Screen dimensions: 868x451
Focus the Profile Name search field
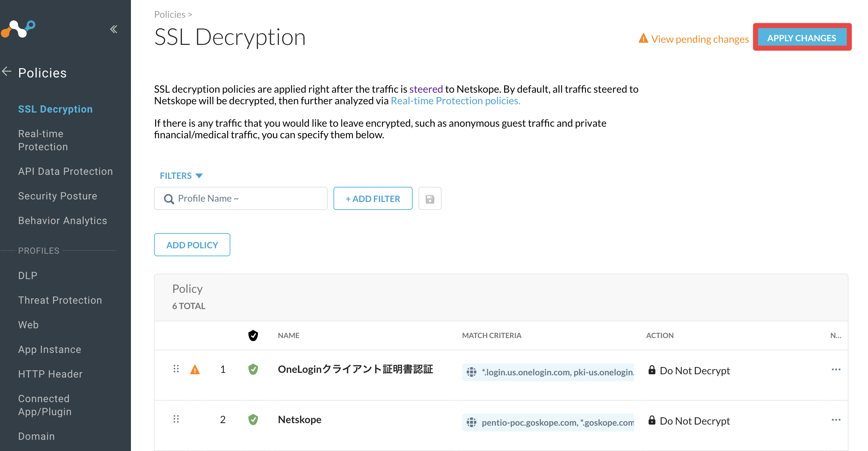pyautogui.click(x=241, y=199)
